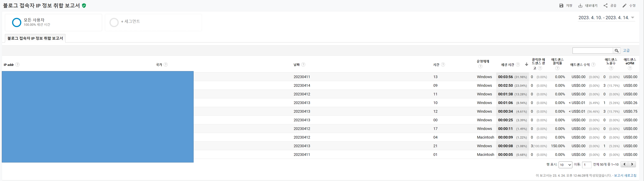The height and width of the screenshot is (181, 644).
Task: Sort by 애드센스 수익 column header
Action: click(580, 65)
